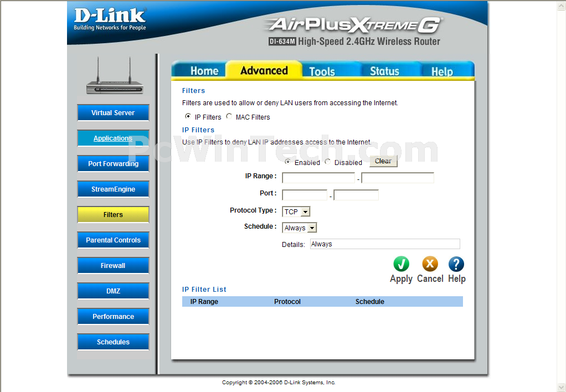Click the orange Cancel X icon
This screenshot has width=566, height=392.
[x=430, y=264]
